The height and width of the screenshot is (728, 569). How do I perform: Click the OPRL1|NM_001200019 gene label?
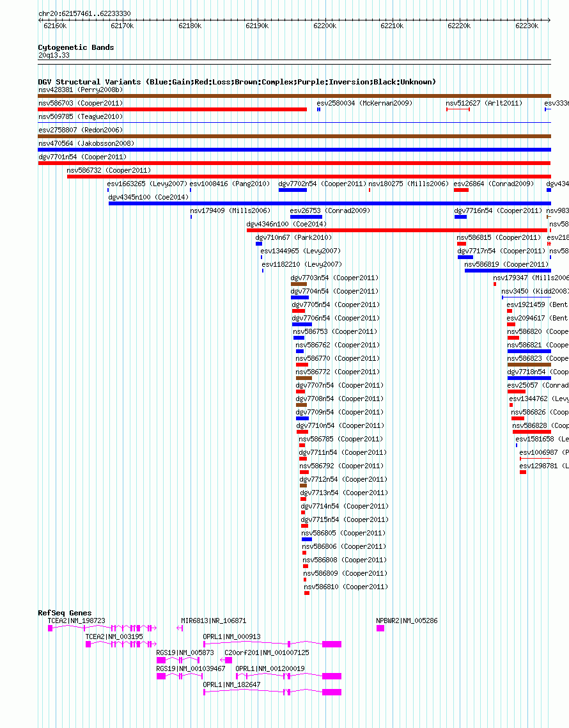(x=270, y=669)
